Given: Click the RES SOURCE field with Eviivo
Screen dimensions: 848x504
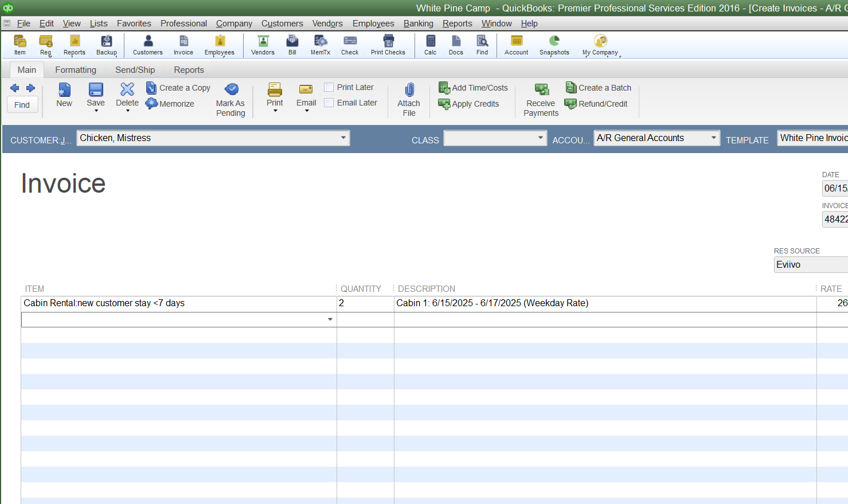Looking at the screenshot, I should [x=811, y=264].
